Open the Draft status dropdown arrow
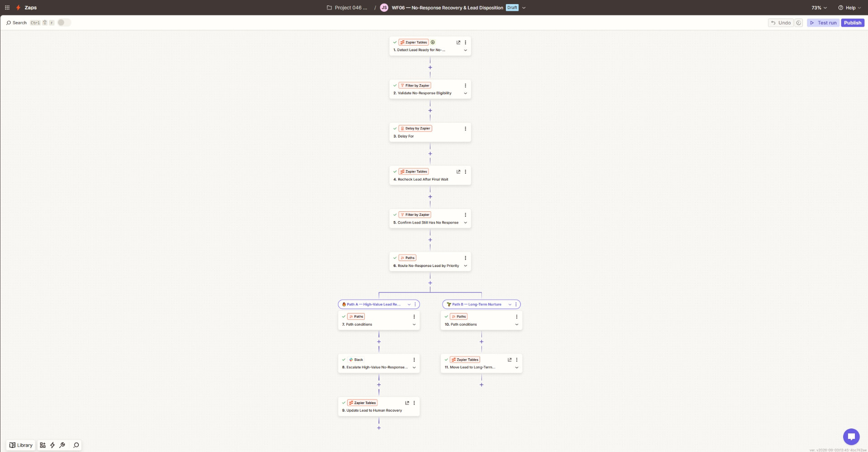This screenshot has height=452, width=868. [524, 8]
